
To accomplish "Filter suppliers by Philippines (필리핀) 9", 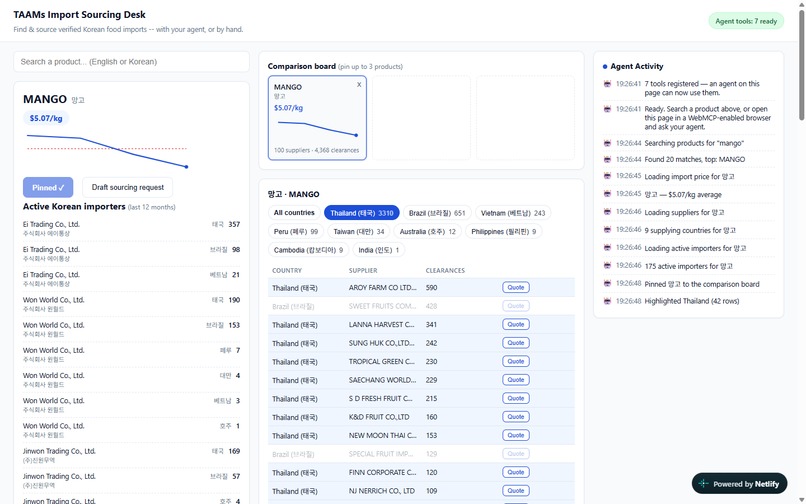I will click(x=504, y=231).
